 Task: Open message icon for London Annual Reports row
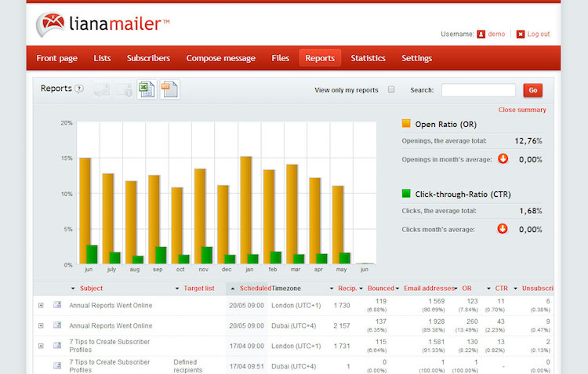click(57, 305)
